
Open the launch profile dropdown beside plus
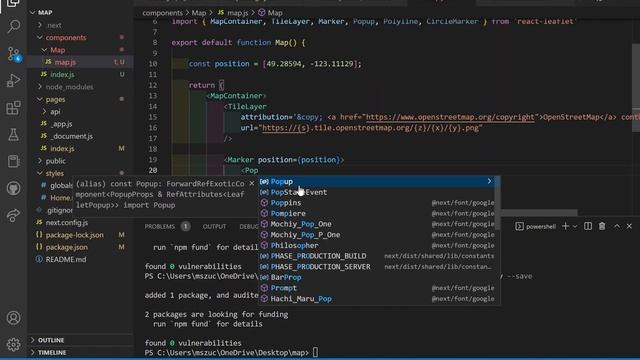(575, 227)
